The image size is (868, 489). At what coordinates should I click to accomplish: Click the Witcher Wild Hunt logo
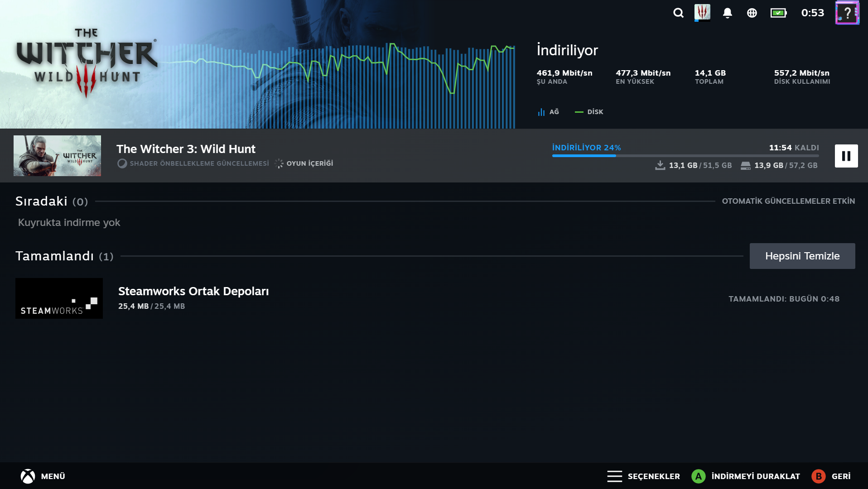pos(87,63)
